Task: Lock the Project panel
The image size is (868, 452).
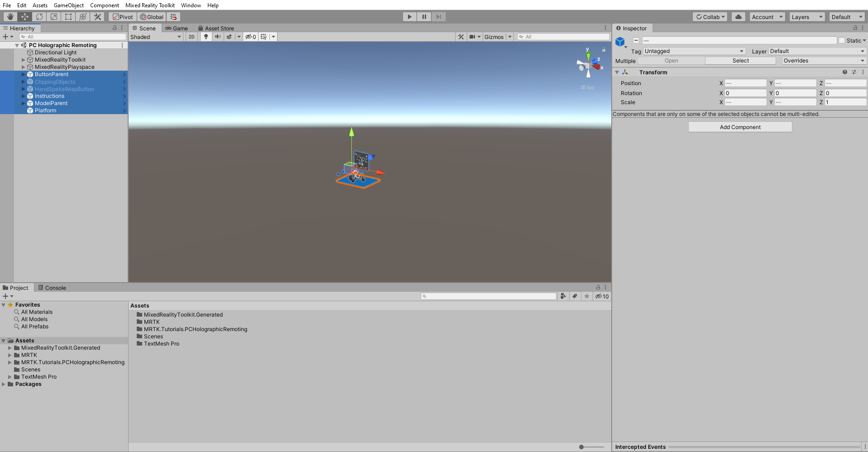Action: coord(598,288)
